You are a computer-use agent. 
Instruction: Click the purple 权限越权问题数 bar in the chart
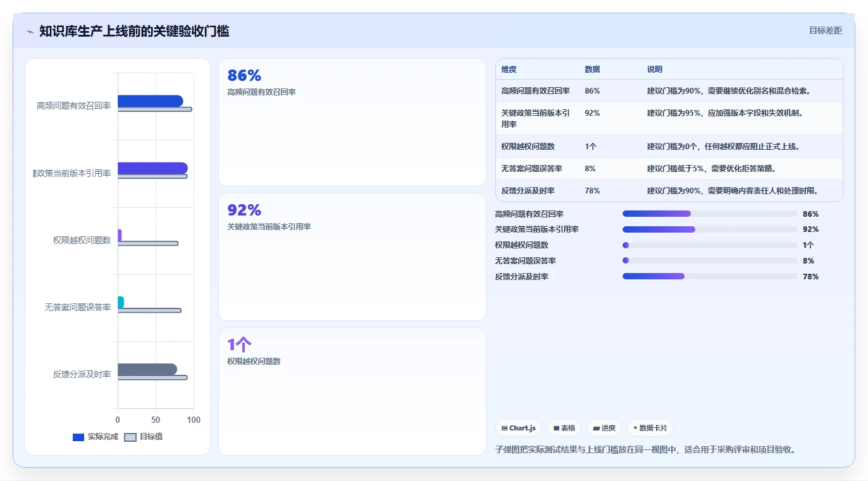point(120,235)
